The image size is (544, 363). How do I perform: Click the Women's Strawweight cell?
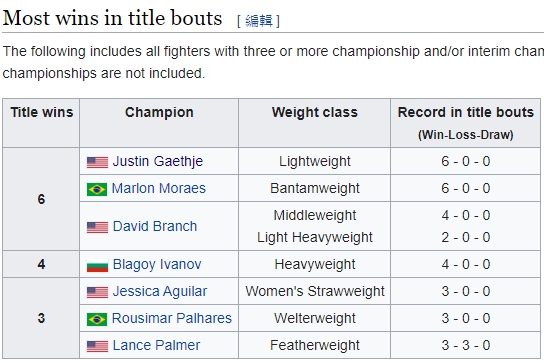(315, 292)
